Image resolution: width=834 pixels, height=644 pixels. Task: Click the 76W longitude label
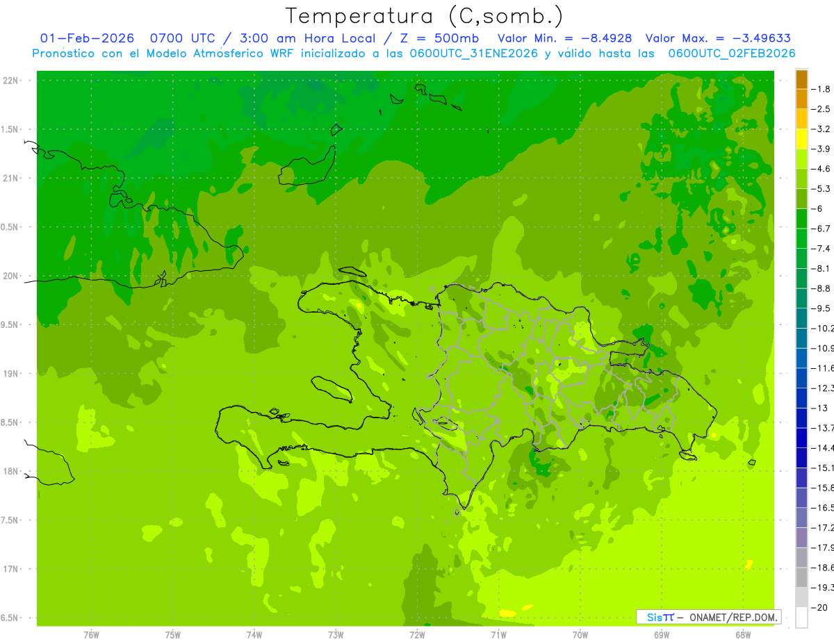tap(91, 634)
